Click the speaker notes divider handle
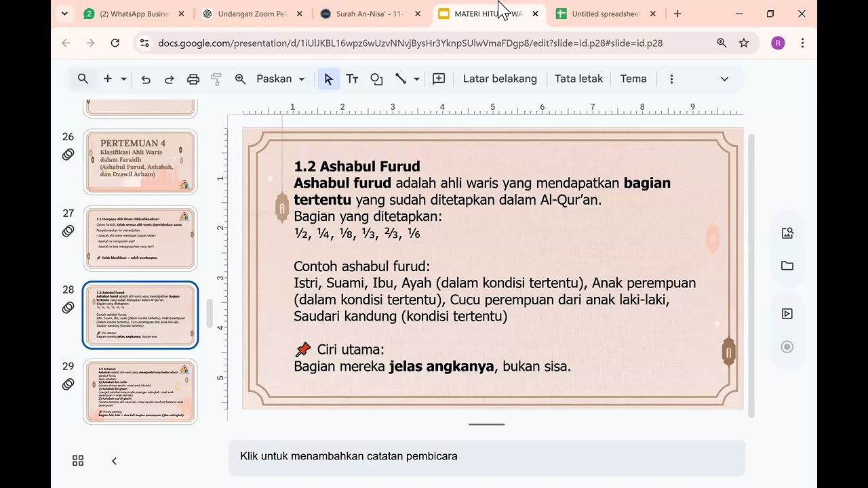 tap(486, 425)
